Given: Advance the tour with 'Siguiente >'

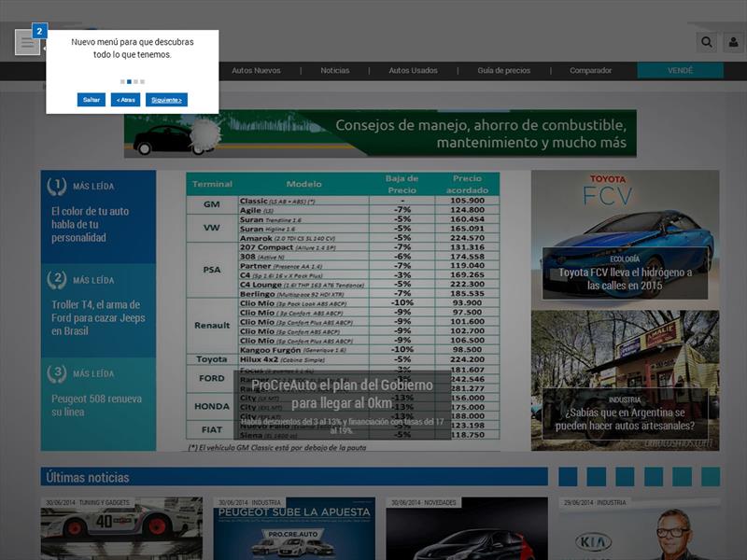Looking at the screenshot, I should click(166, 100).
